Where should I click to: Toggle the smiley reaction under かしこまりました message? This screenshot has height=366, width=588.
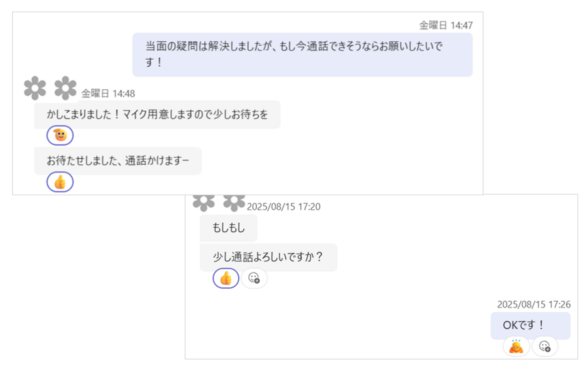pyautogui.click(x=60, y=135)
